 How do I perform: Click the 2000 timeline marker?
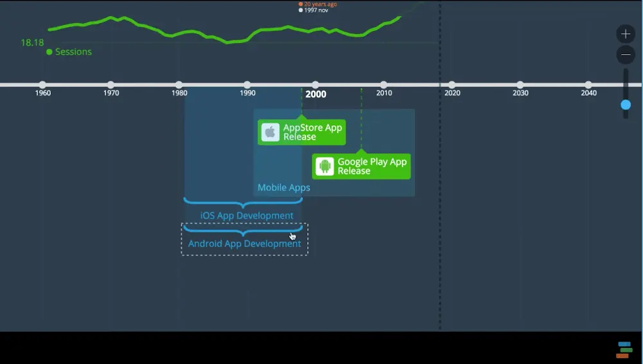click(315, 84)
